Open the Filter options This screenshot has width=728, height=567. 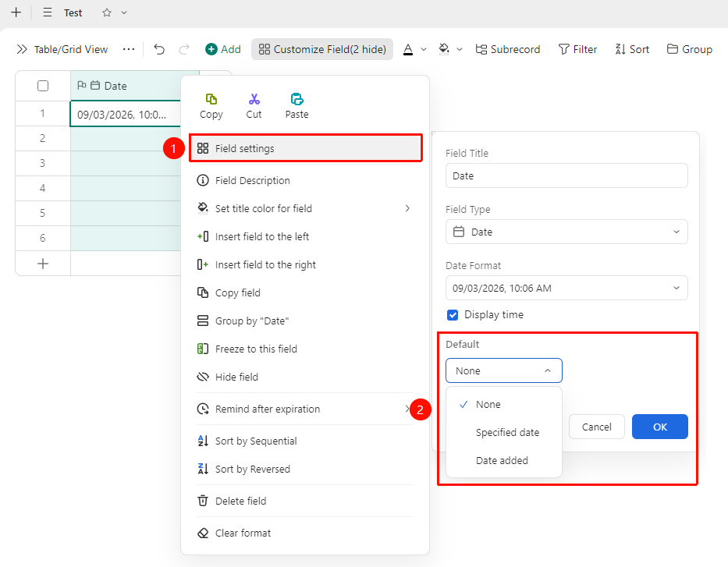click(x=577, y=49)
